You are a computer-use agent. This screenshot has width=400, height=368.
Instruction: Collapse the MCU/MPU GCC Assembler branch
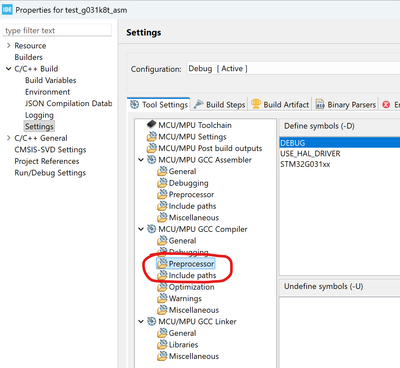141,160
